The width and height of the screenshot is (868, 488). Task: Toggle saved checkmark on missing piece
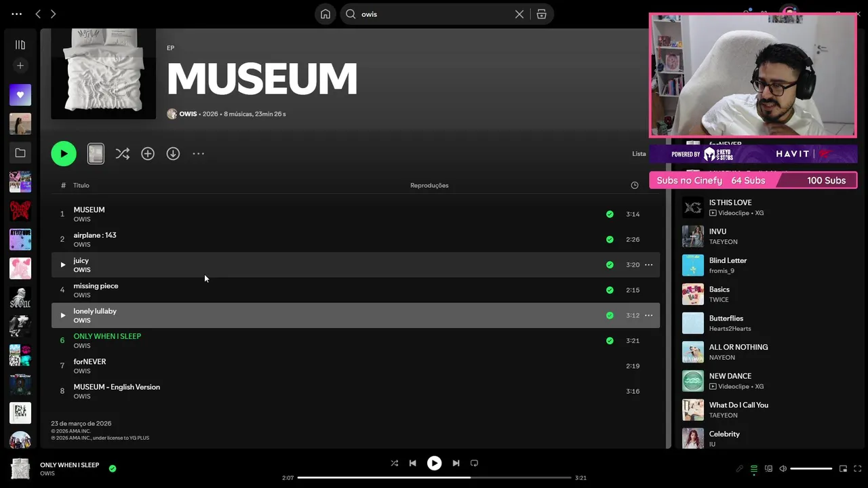pyautogui.click(x=610, y=290)
